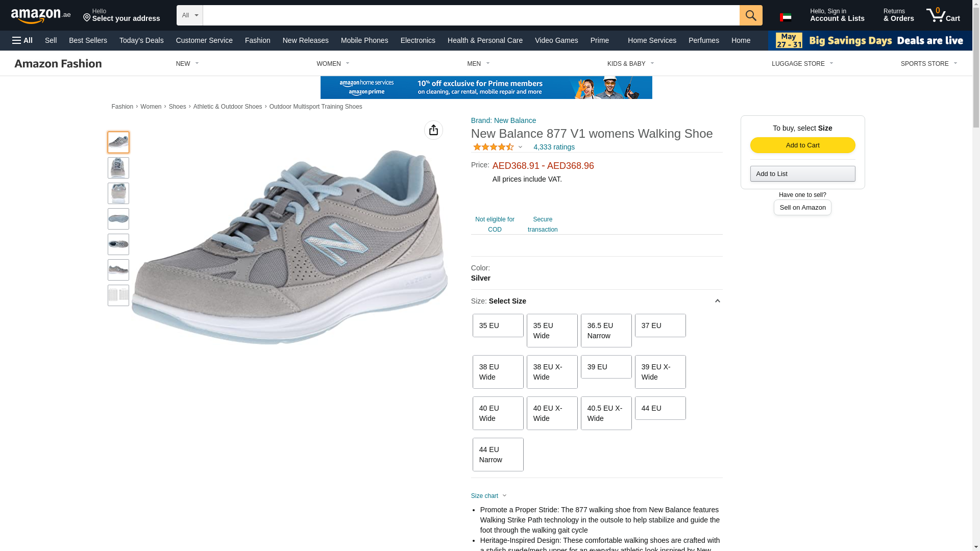980x551 pixels.
Task: Click the Amazon Fashion logo
Action: click(58, 64)
